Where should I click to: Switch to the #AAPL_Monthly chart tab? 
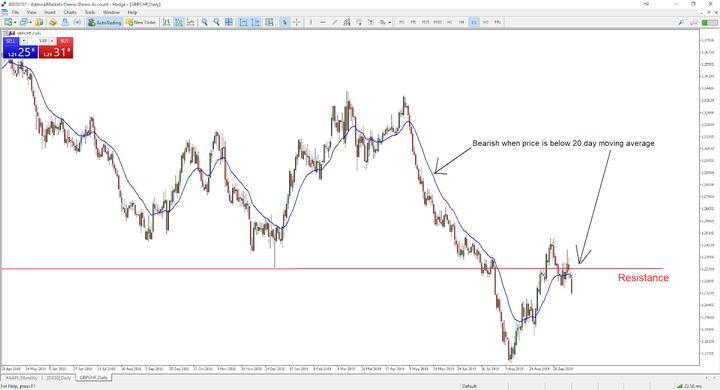click(x=21, y=378)
